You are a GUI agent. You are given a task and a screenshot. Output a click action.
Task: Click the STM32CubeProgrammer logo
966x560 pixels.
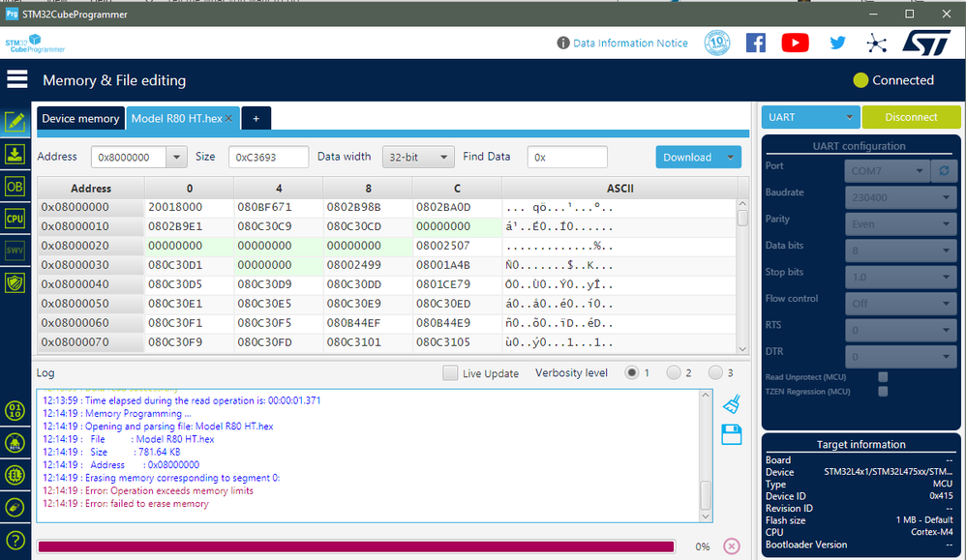(x=35, y=44)
